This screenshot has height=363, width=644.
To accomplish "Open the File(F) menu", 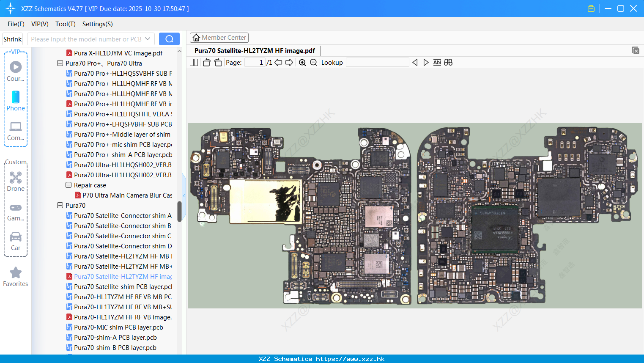I will click(16, 24).
